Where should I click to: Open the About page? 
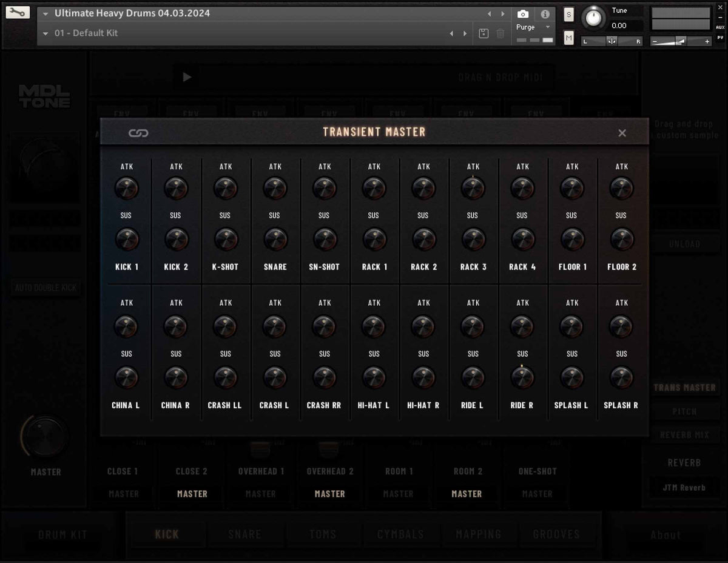coord(666,534)
